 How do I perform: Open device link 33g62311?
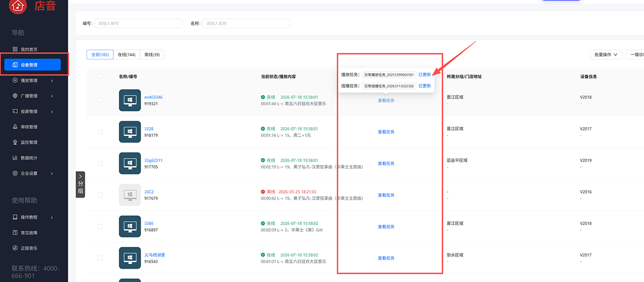[153, 160]
